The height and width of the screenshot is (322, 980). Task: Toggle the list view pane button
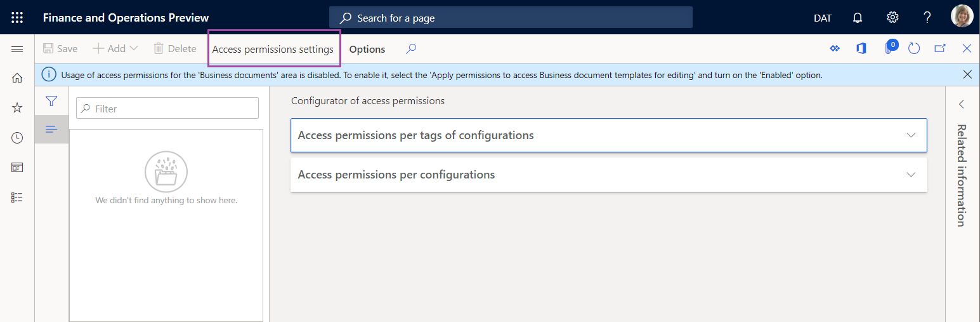tap(52, 130)
